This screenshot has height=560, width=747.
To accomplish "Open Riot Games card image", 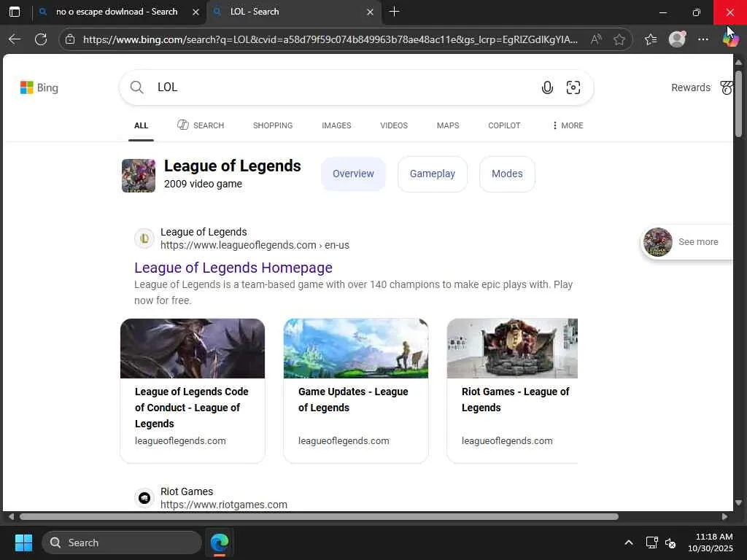I will tap(512, 349).
